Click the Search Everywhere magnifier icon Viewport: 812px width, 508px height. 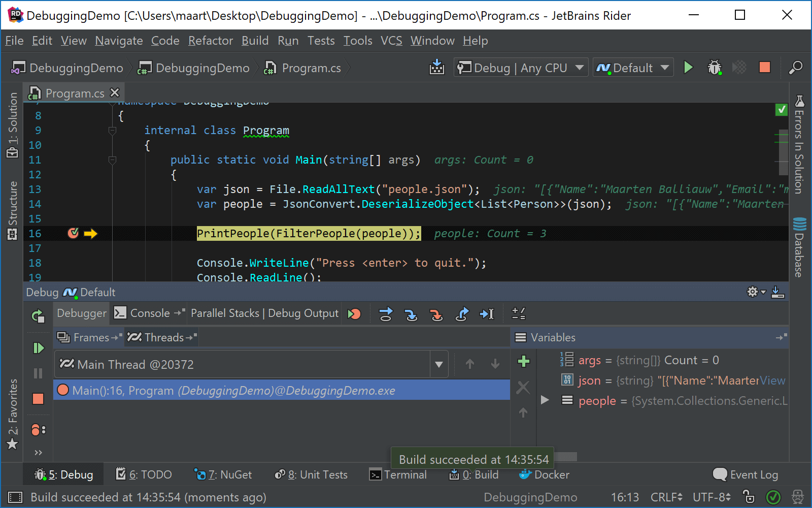point(795,68)
